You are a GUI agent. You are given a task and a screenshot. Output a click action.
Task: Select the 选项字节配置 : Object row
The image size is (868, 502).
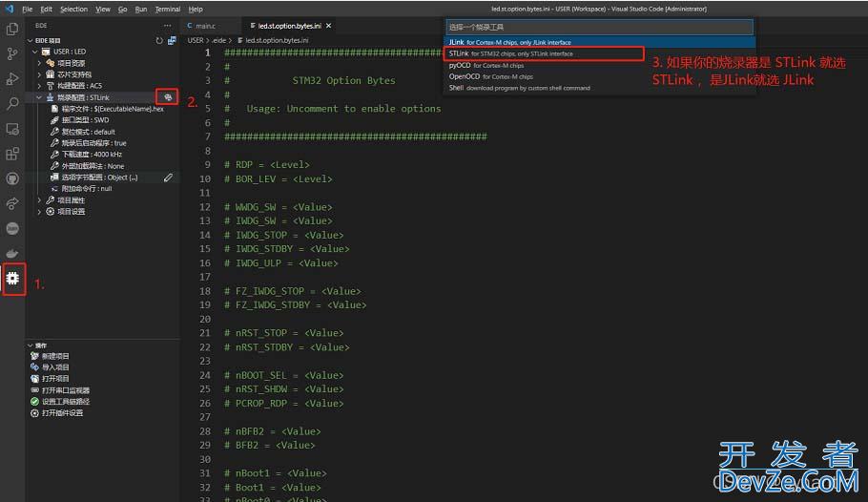click(103, 178)
